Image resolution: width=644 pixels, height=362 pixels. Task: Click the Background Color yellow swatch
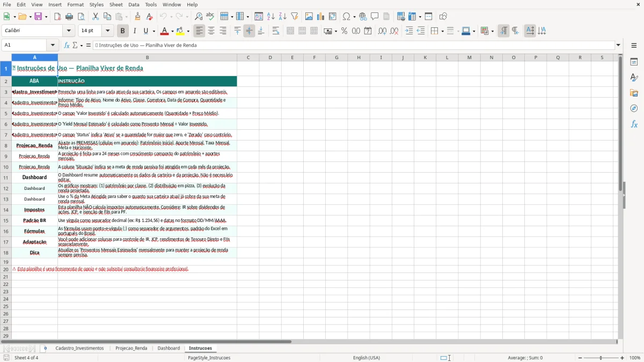pyautogui.click(x=180, y=31)
